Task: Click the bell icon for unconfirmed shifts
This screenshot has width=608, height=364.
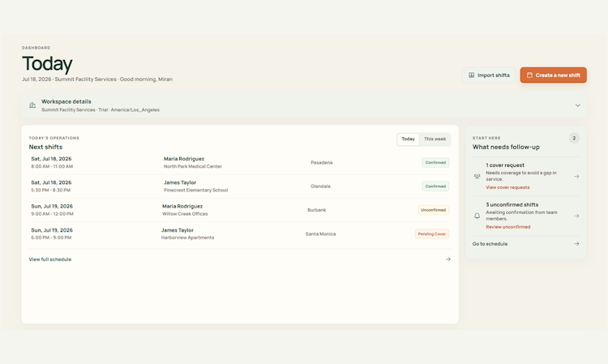Action: pyautogui.click(x=477, y=216)
